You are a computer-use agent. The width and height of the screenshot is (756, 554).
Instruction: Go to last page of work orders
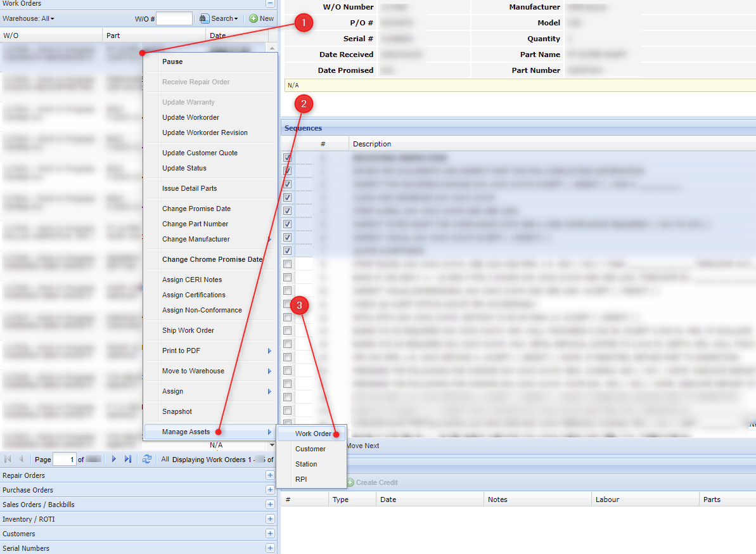128,459
